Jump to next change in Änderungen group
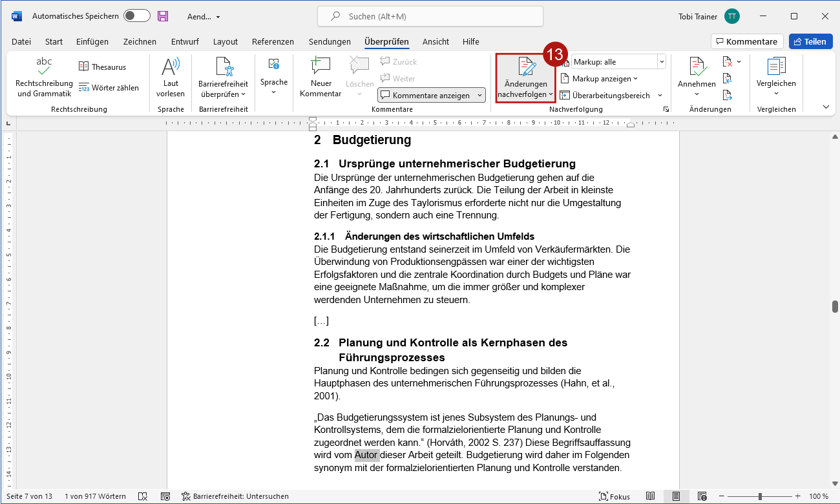The height and width of the screenshot is (504, 840). click(728, 95)
